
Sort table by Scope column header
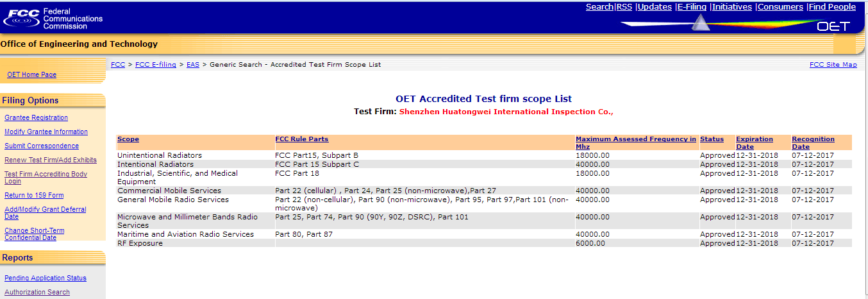128,139
